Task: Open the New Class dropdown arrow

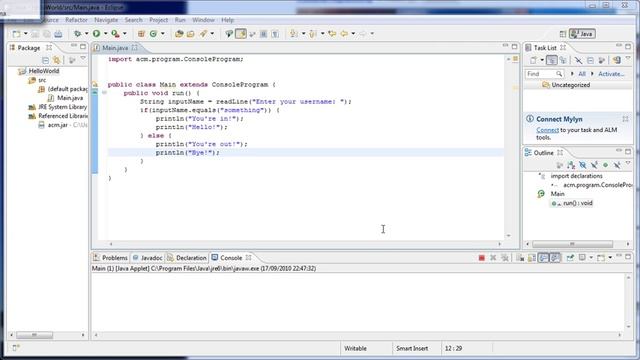Action: [162, 34]
